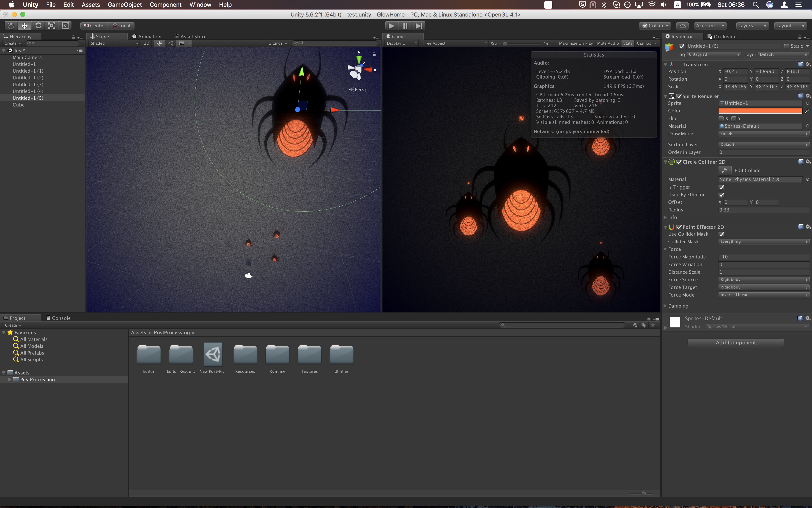The height and width of the screenshot is (508, 812).
Task: Toggle scene audio speaker icon
Action: click(x=171, y=43)
